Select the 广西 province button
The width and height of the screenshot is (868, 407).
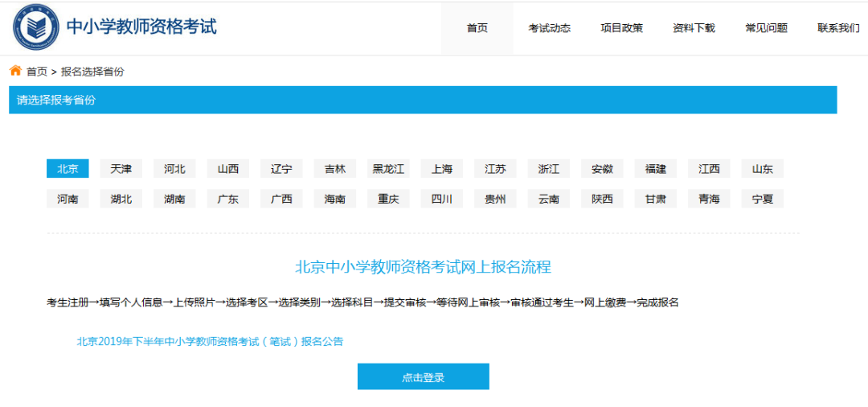[x=282, y=199]
